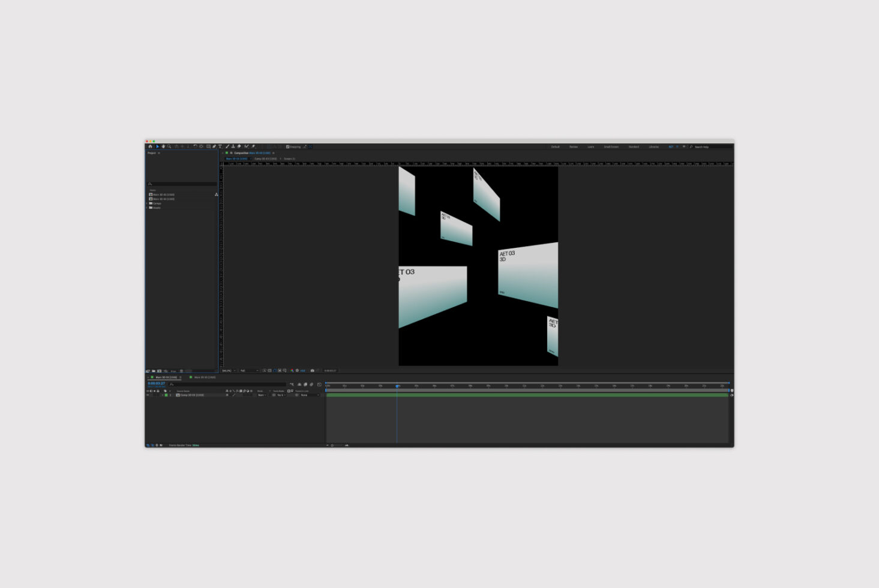The image size is (879, 588).
Task: Select the Brush tool
Action: (x=227, y=146)
